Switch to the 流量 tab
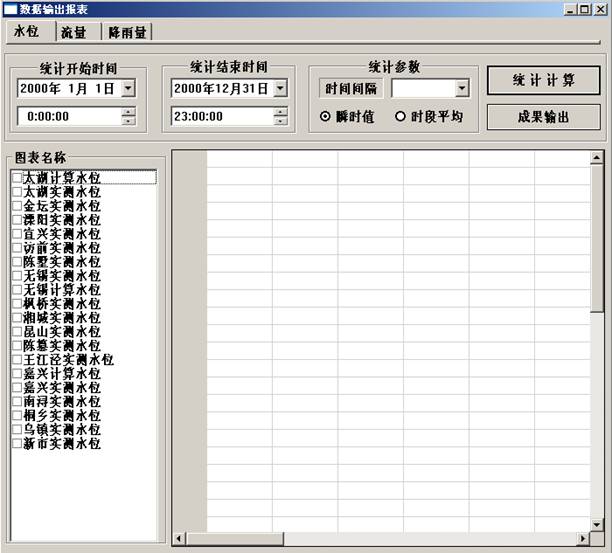 click(x=73, y=32)
